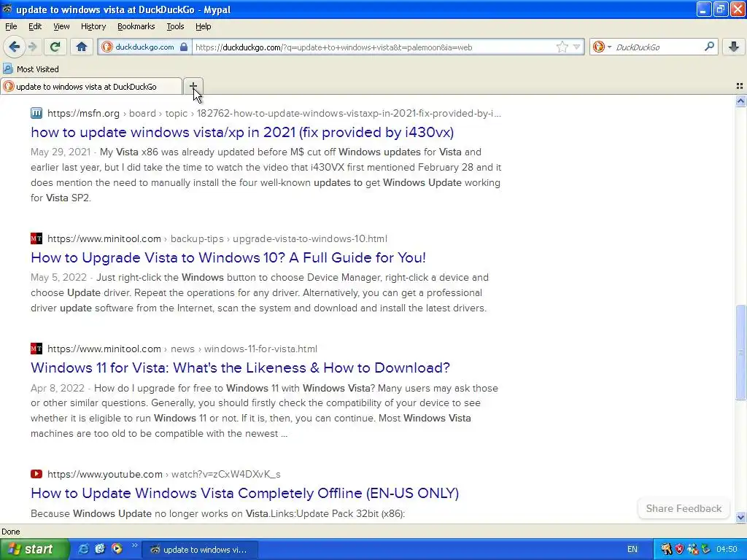This screenshot has width=747, height=560.
Task: Click the forward navigation arrow
Action: pyautogui.click(x=32, y=47)
